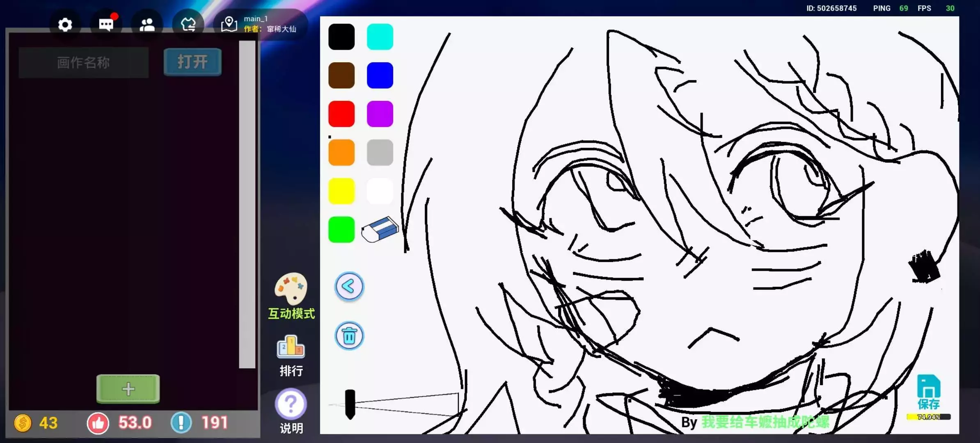Pick the red color swatch
980x443 pixels.
341,114
